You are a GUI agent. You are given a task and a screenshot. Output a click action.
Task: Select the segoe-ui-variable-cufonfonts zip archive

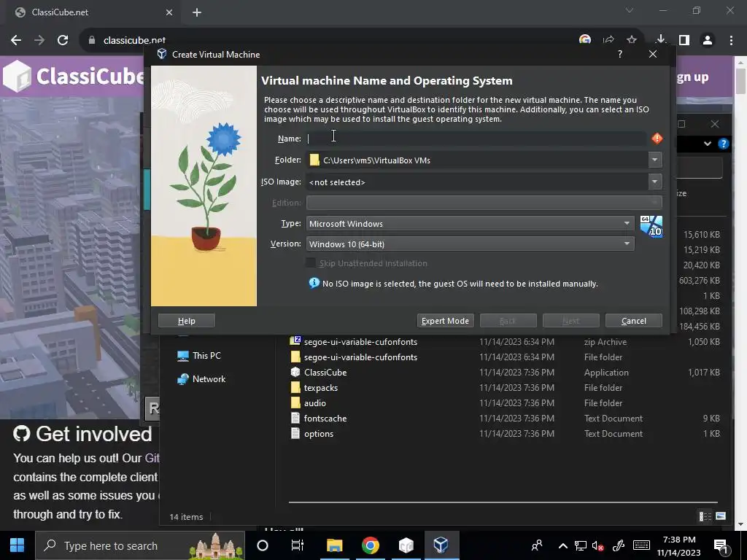[360, 341]
